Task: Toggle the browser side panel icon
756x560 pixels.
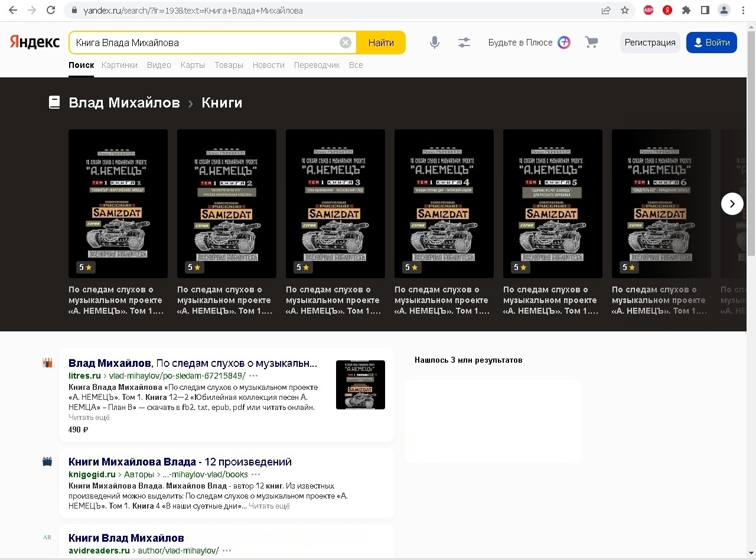Action: point(705,10)
